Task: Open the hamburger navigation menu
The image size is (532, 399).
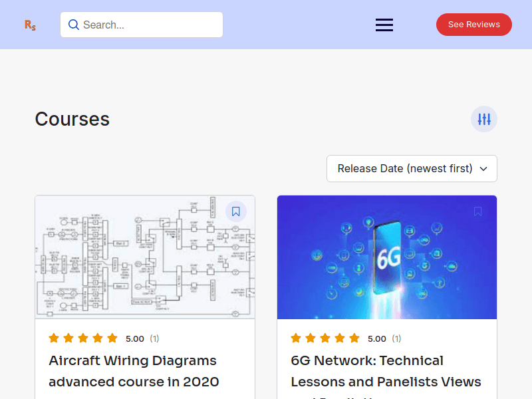Action: click(384, 25)
